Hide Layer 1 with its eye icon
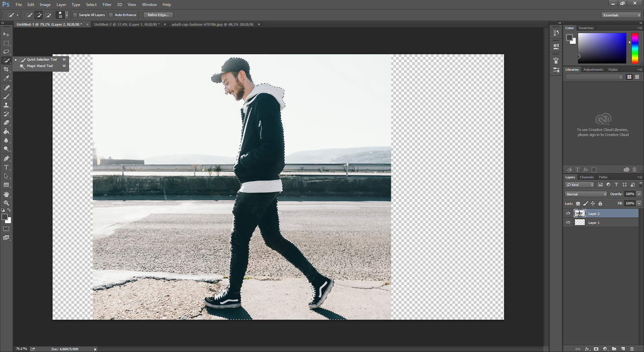 tap(568, 222)
